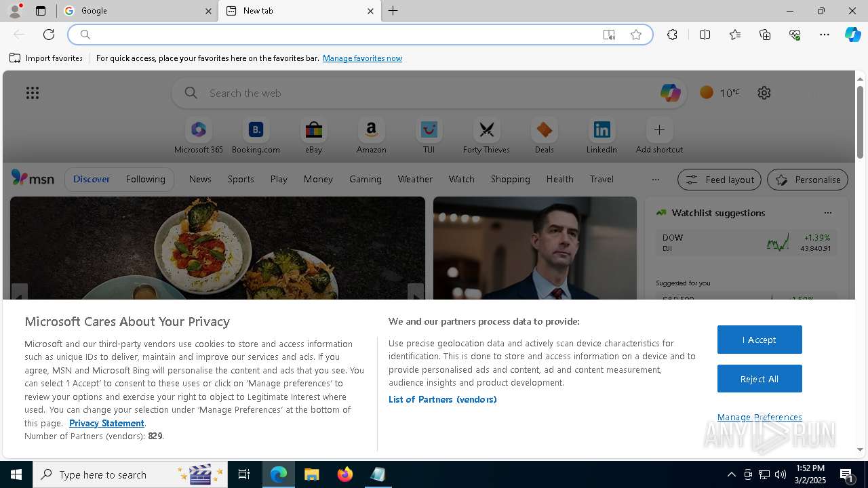Open the Privacy Statement link

click(106, 423)
